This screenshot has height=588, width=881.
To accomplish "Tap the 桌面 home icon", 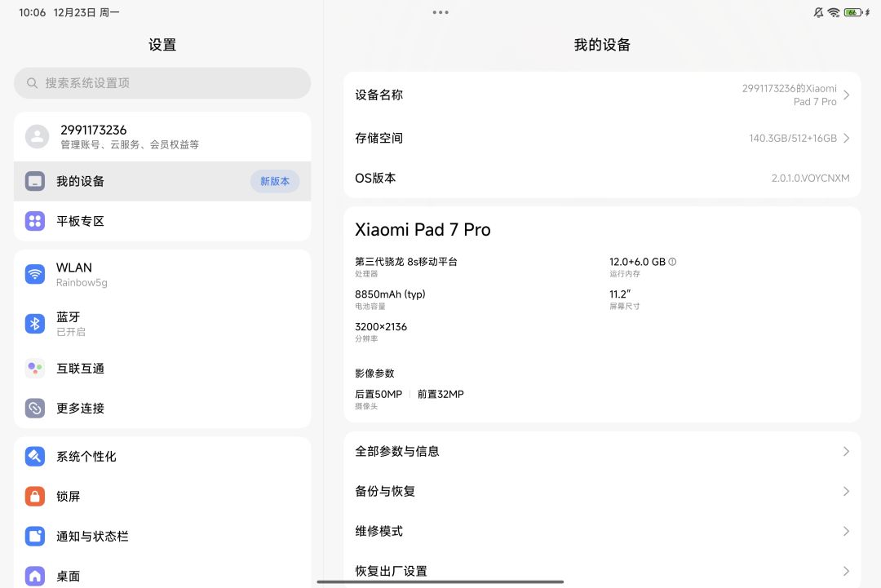I will pos(35,576).
